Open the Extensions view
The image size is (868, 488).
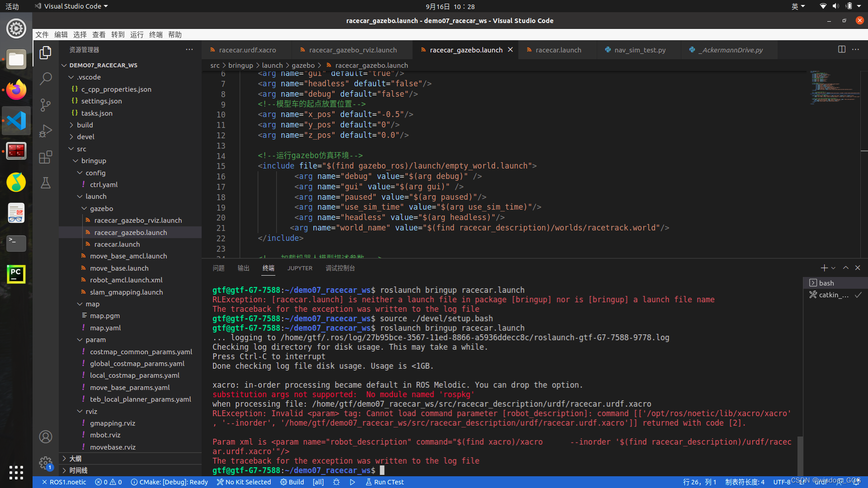(x=46, y=157)
